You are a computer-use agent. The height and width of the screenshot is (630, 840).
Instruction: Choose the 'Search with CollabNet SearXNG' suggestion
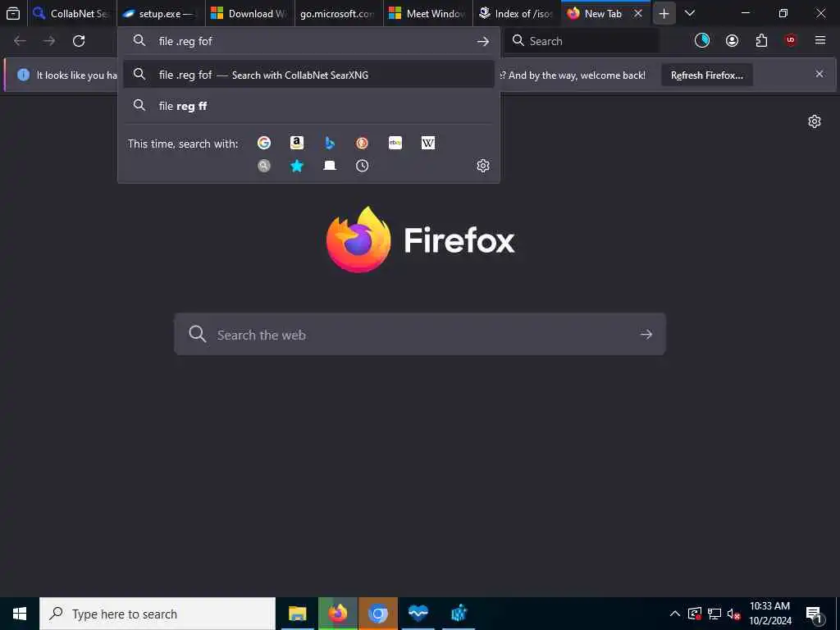click(x=308, y=75)
